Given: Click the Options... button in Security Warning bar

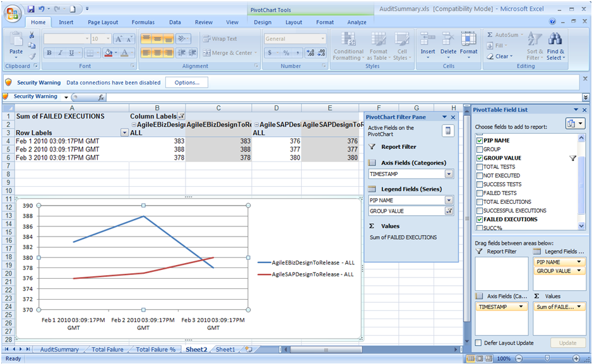Looking at the screenshot, I should 187,83.
